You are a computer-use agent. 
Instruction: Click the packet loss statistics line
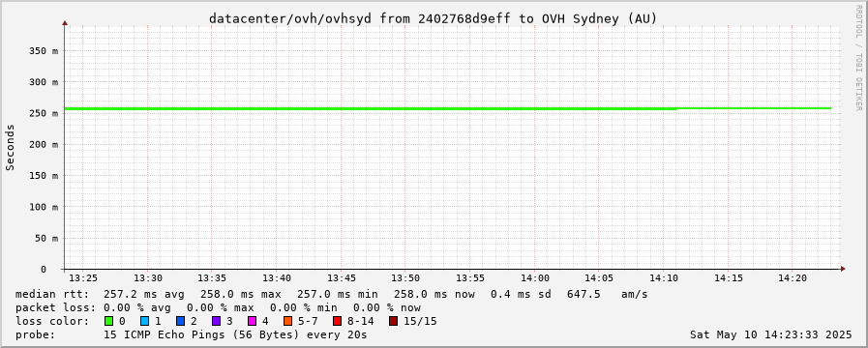click(218, 307)
